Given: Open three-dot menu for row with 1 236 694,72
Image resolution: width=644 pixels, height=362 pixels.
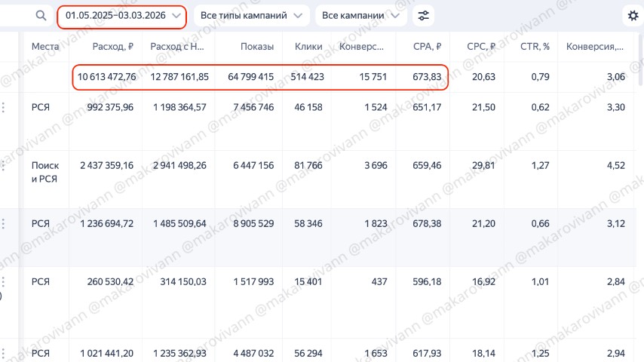Looking at the screenshot, I should click(3, 224).
